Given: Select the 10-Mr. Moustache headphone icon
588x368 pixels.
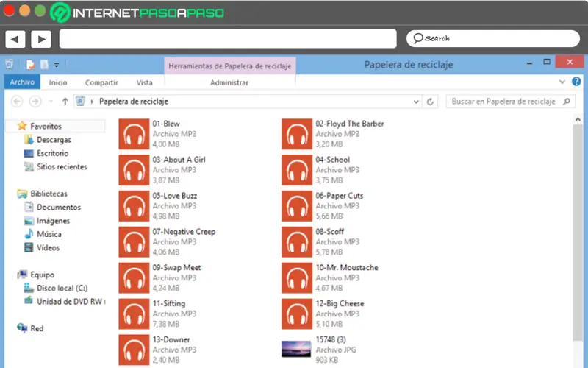Looking at the screenshot, I should click(297, 278).
